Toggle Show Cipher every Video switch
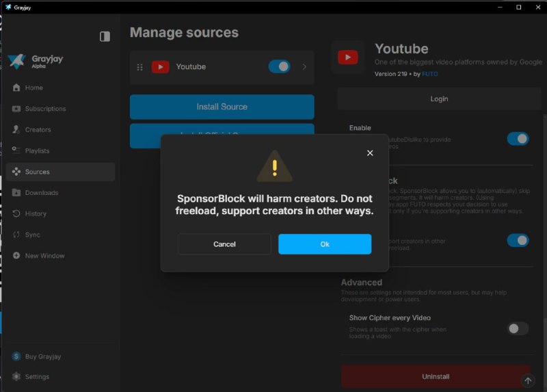Viewport: 547px width, 392px height. [x=518, y=328]
